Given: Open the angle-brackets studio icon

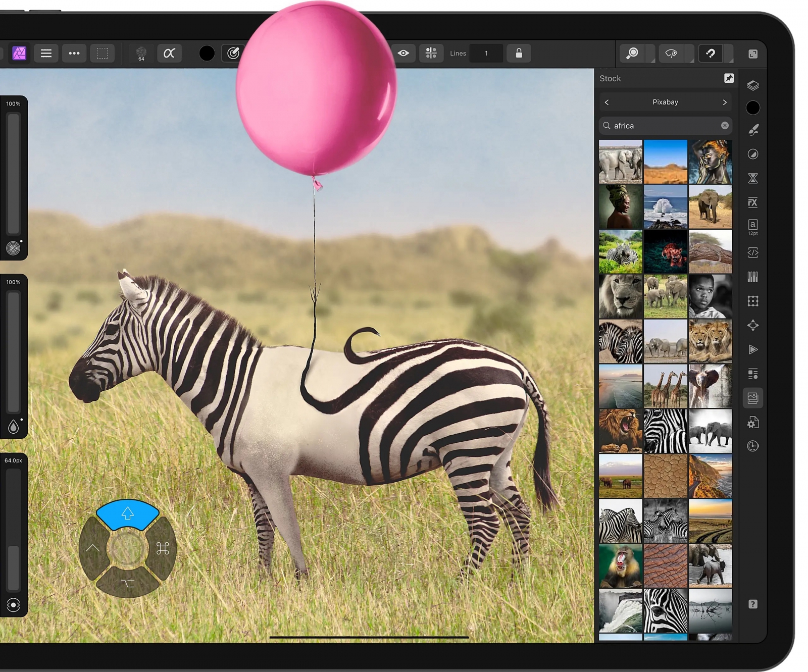Looking at the screenshot, I should [753, 252].
